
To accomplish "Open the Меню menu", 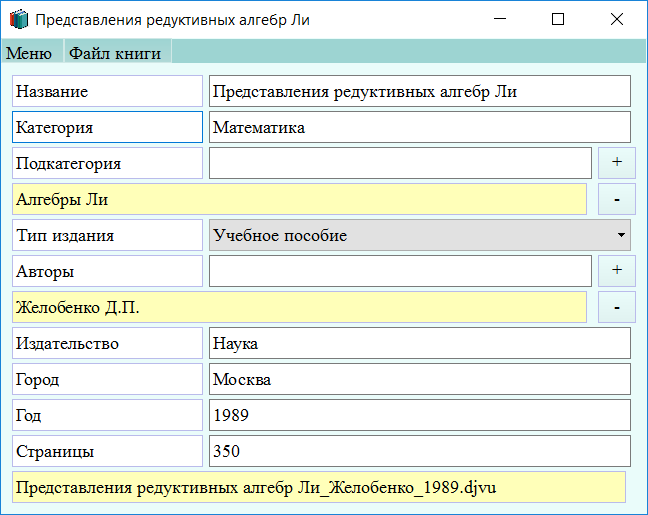I will tap(29, 54).
